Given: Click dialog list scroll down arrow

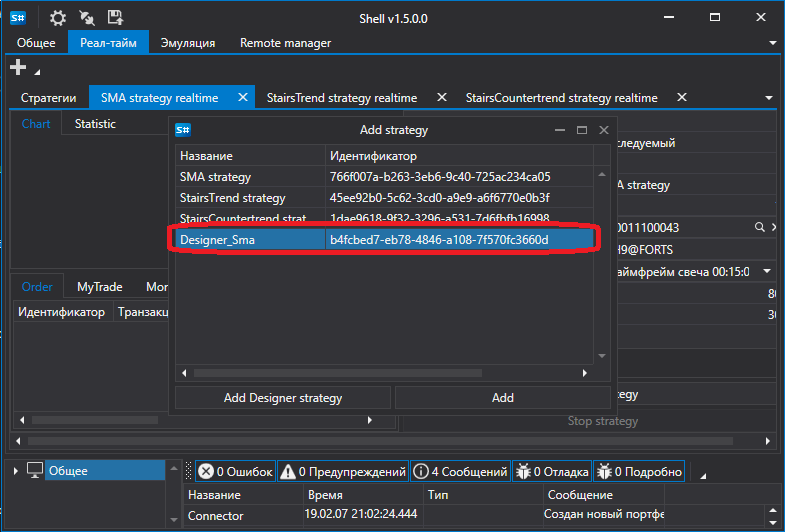Looking at the screenshot, I should pyautogui.click(x=602, y=356).
